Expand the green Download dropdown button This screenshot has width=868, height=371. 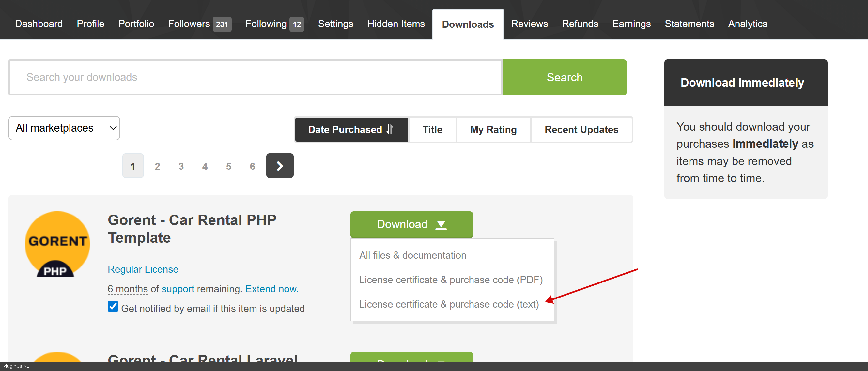tap(411, 224)
